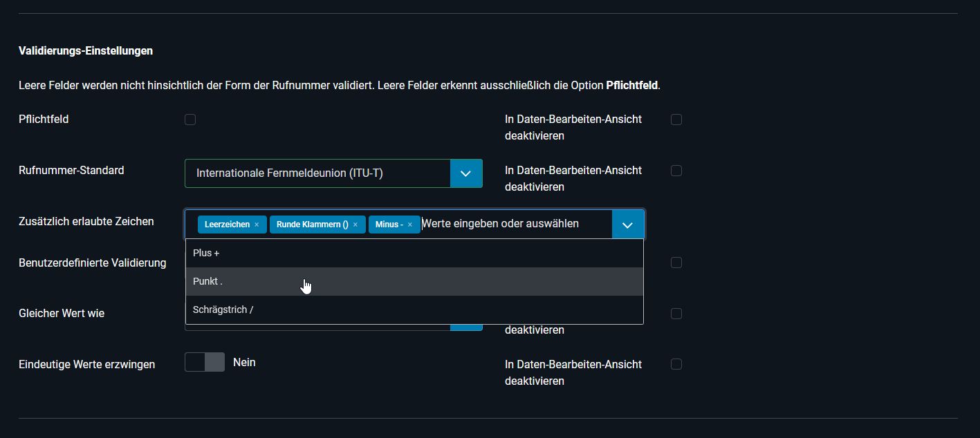Choose the "Punkt ." option from list
The width and height of the screenshot is (980, 438).
414,281
